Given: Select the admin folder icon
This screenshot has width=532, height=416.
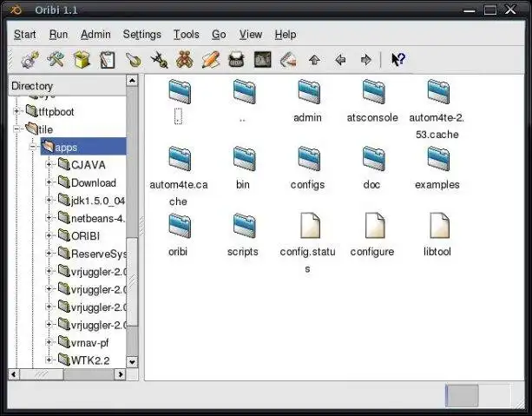Looking at the screenshot, I should [308, 92].
